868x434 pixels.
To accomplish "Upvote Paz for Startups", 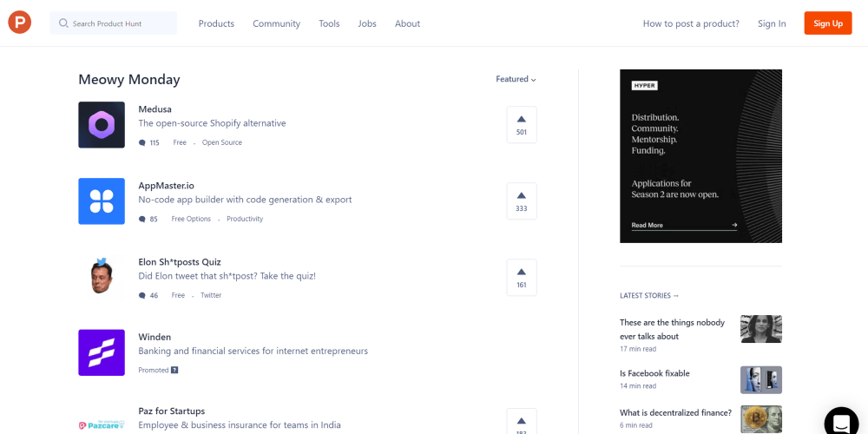I will (522, 422).
